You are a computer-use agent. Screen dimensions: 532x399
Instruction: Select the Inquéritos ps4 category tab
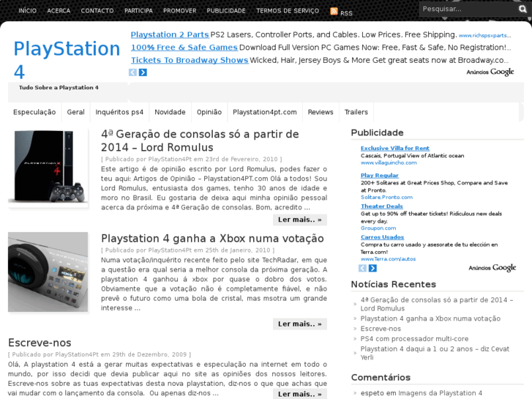(119, 112)
